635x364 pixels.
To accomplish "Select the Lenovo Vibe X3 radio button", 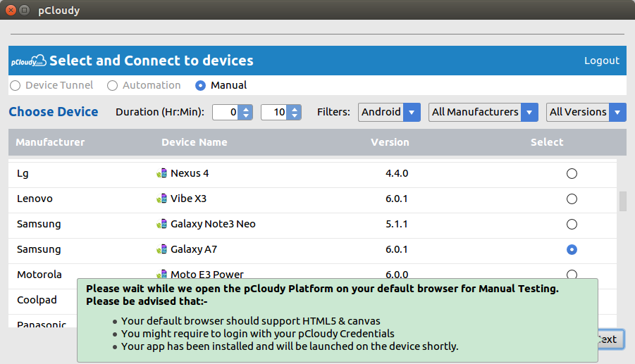I will (x=572, y=199).
